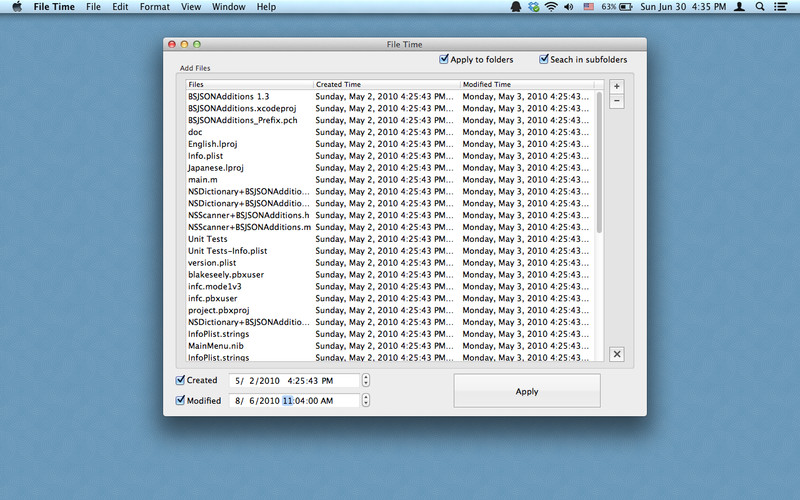Click the minus remove-file button
Image resolution: width=800 pixels, height=500 pixels.
[x=616, y=101]
